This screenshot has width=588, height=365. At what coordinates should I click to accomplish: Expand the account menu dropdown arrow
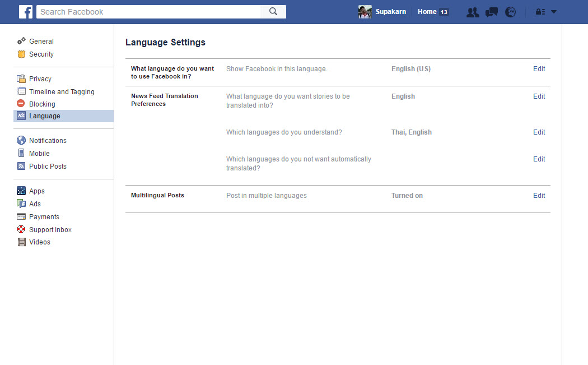554,12
